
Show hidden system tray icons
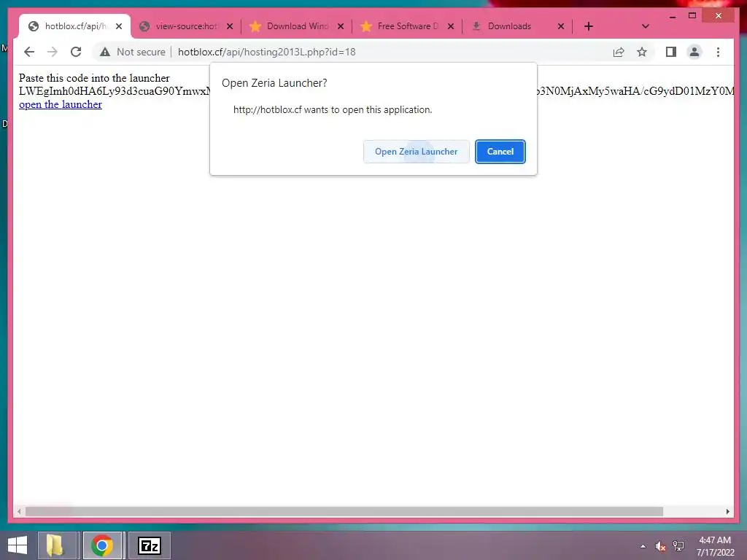[x=643, y=546]
